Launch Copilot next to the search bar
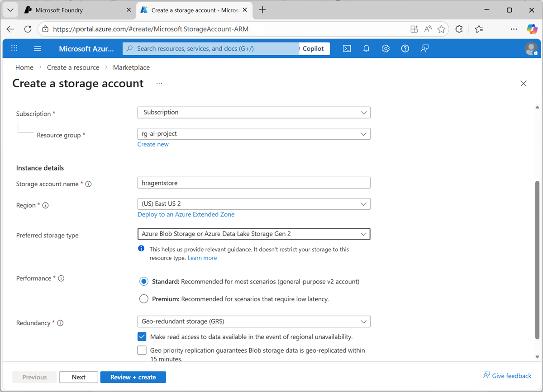This screenshot has height=392, width=543. click(x=314, y=48)
